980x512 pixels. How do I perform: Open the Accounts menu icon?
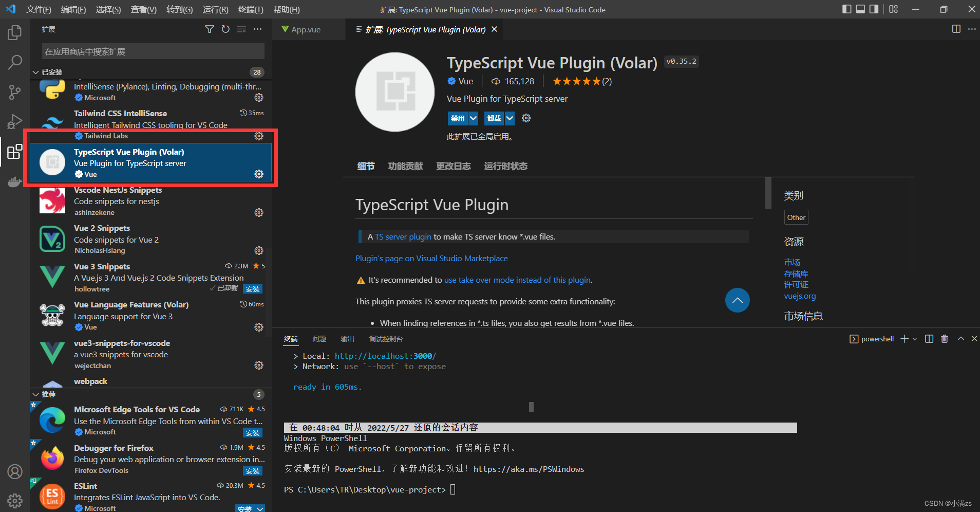(15, 471)
